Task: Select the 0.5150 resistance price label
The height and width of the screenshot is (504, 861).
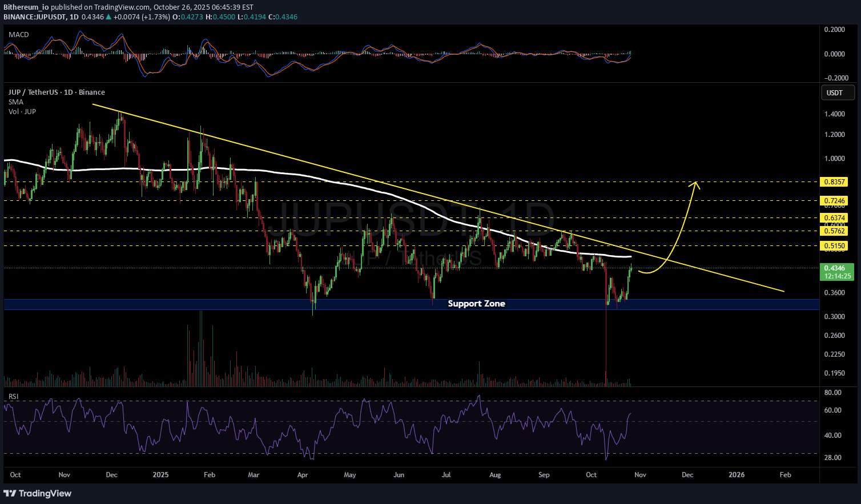Action: pyautogui.click(x=834, y=246)
